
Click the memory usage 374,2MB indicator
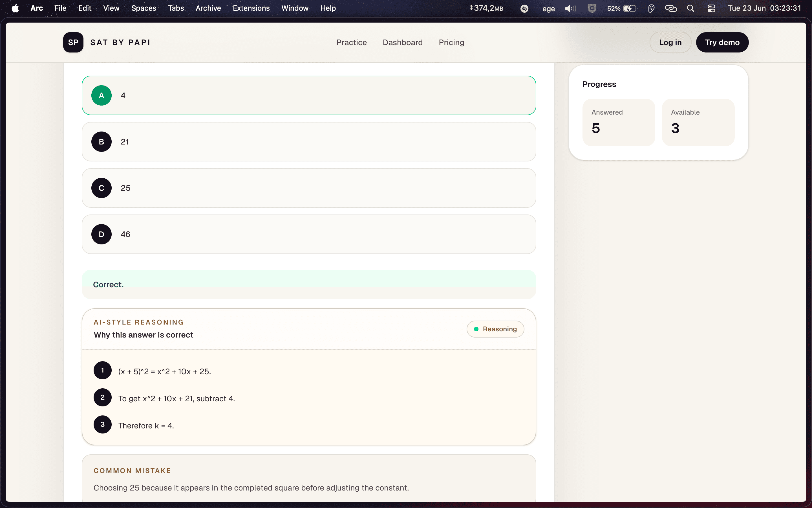487,8
